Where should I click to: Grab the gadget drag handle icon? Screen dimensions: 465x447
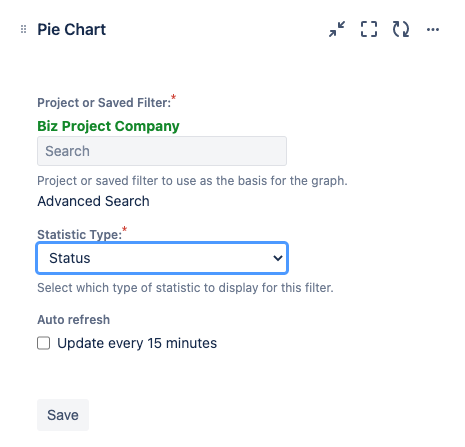[x=23, y=29]
